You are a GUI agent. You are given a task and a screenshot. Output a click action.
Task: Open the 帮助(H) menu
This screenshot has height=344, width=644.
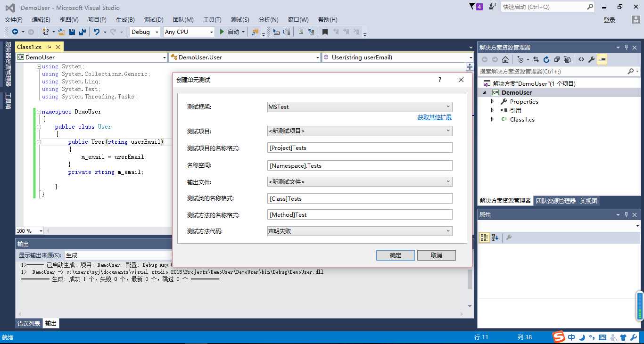click(x=328, y=20)
